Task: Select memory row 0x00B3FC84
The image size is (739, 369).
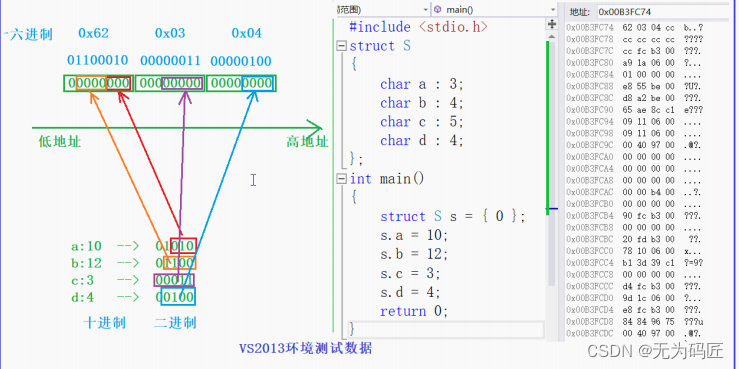Action: click(x=635, y=74)
